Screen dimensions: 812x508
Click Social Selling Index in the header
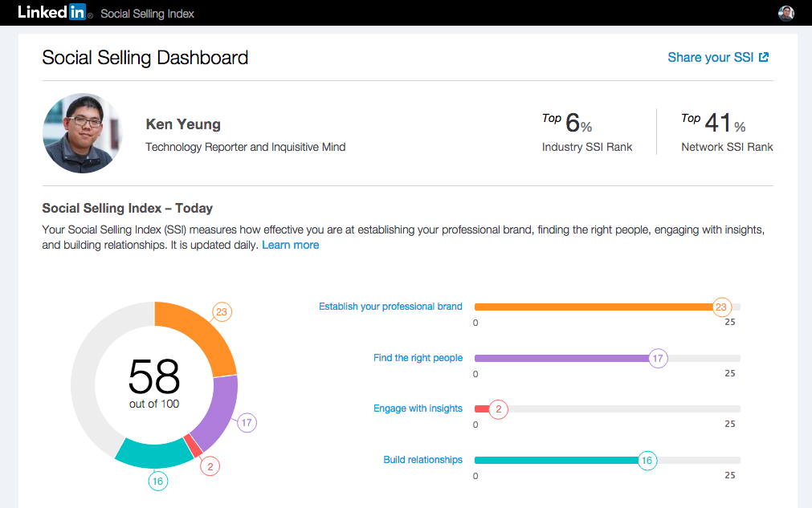[x=147, y=14]
